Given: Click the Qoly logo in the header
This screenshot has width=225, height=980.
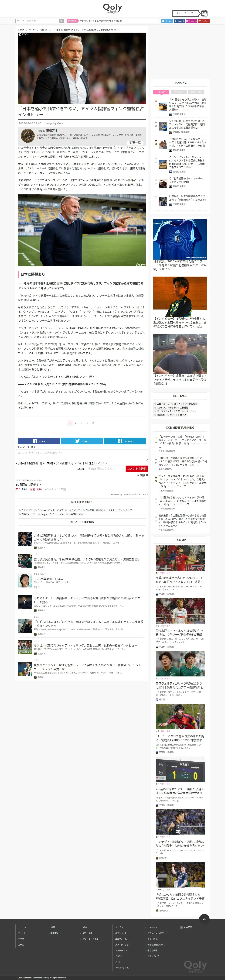Looking at the screenshot, I should pos(112,8).
